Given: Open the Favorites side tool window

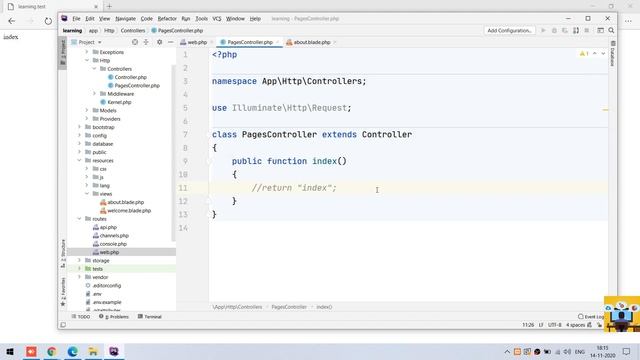Looking at the screenshot, I should pos(63,291).
